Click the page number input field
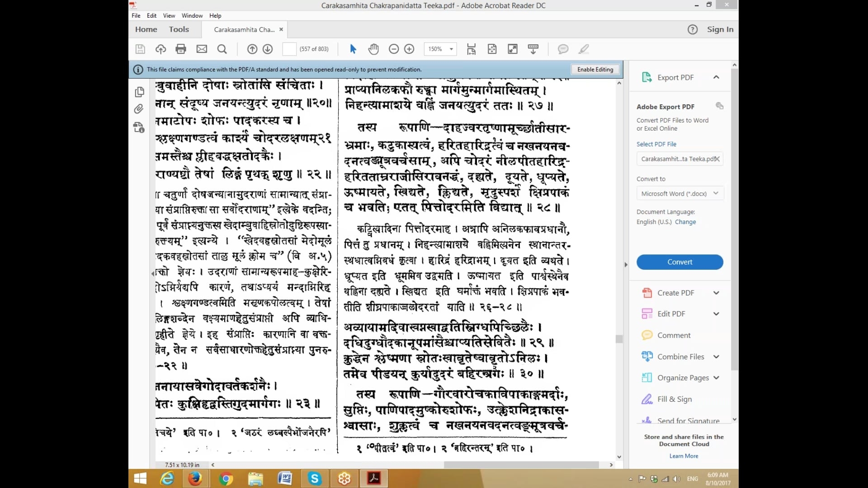This screenshot has width=868, height=488. click(x=289, y=49)
